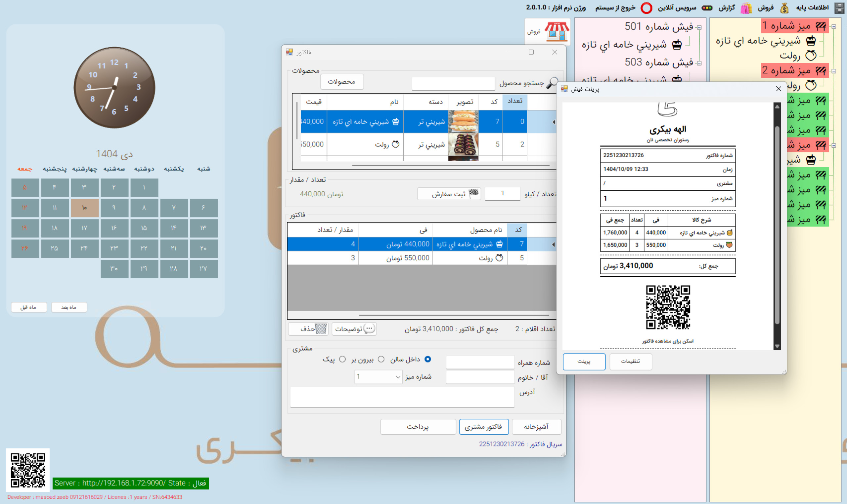The image size is (847, 504).
Task: Click the پرداخت payment button
Action: pyautogui.click(x=418, y=427)
